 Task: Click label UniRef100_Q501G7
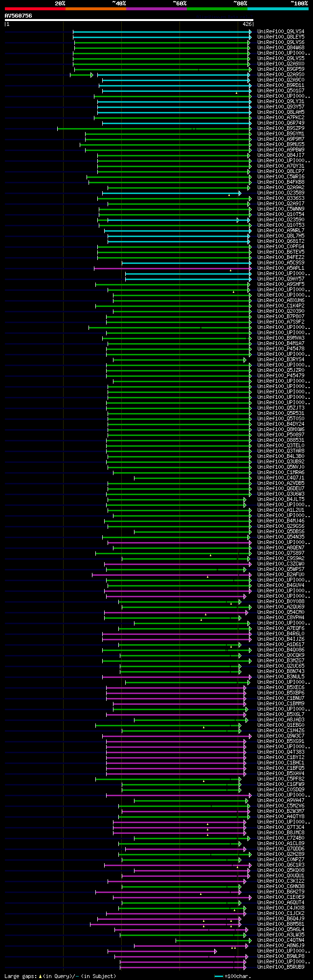[281, 91]
